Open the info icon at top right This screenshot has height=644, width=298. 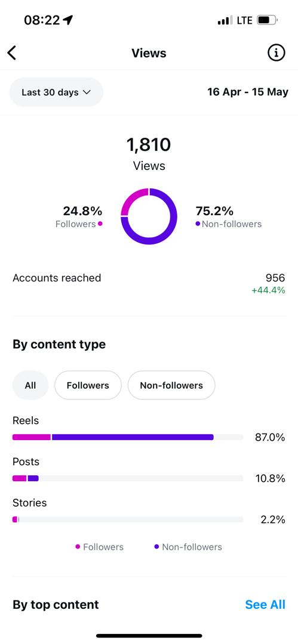(x=276, y=52)
